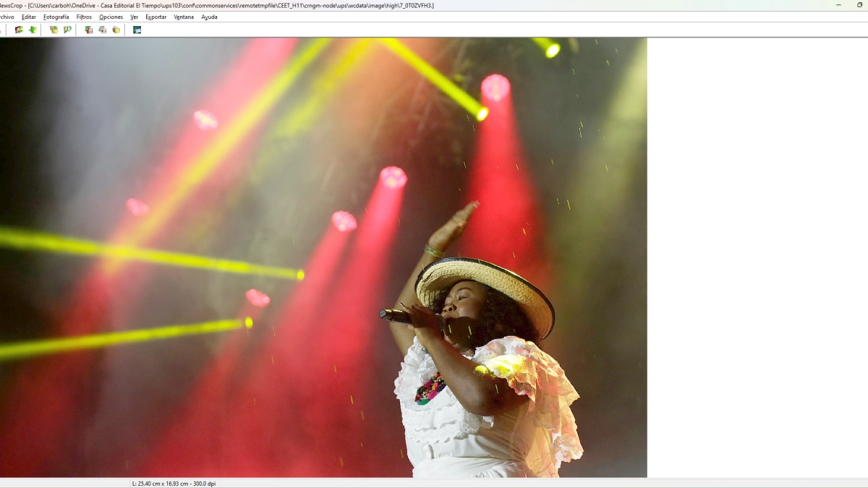Viewport: 868px width, 488px height.
Task: Open the Ventana menu
Action: point(184,17)
